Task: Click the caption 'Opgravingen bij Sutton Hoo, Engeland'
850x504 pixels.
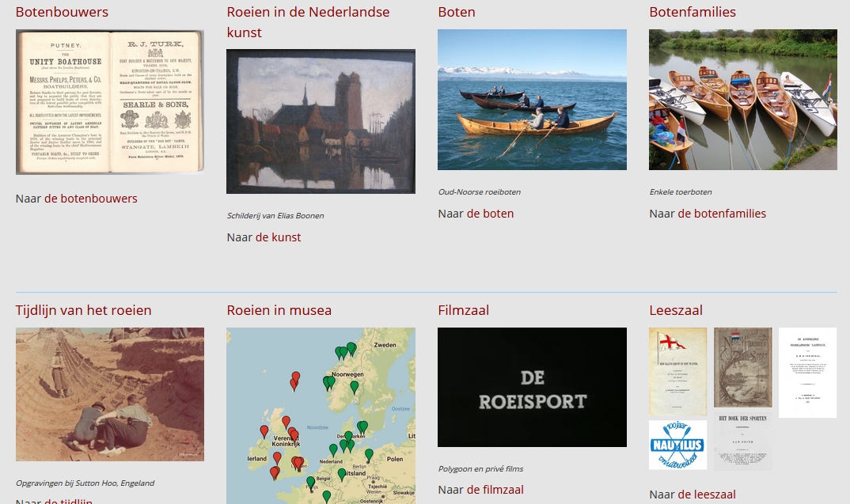Action: [85, 483]
